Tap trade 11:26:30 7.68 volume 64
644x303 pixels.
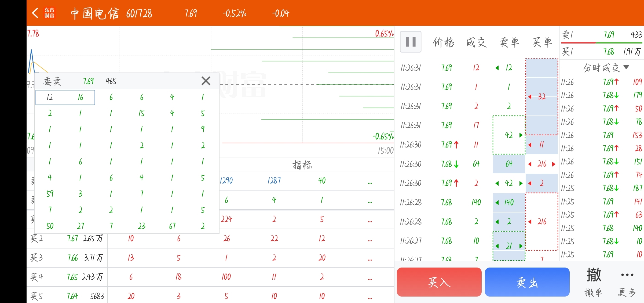pyautogui.click(x=476, y=164)
